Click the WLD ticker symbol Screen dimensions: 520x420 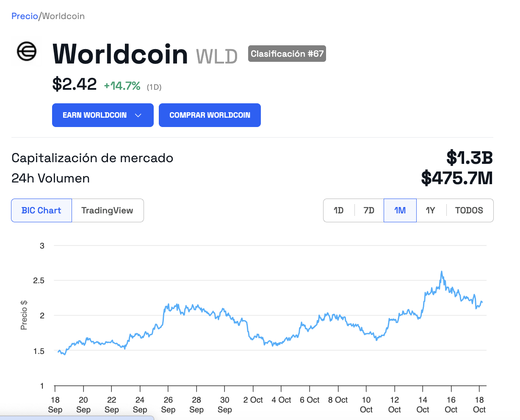coord(217,57)
